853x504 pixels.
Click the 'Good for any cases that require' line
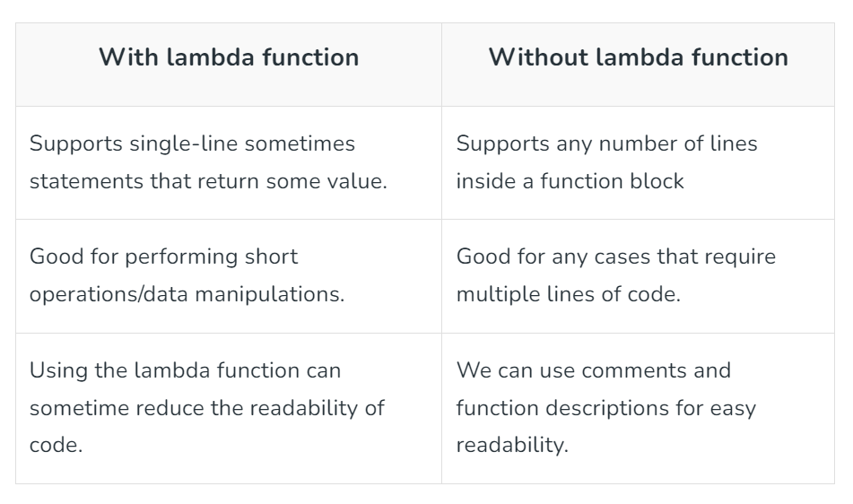click(x=616, y=256)
